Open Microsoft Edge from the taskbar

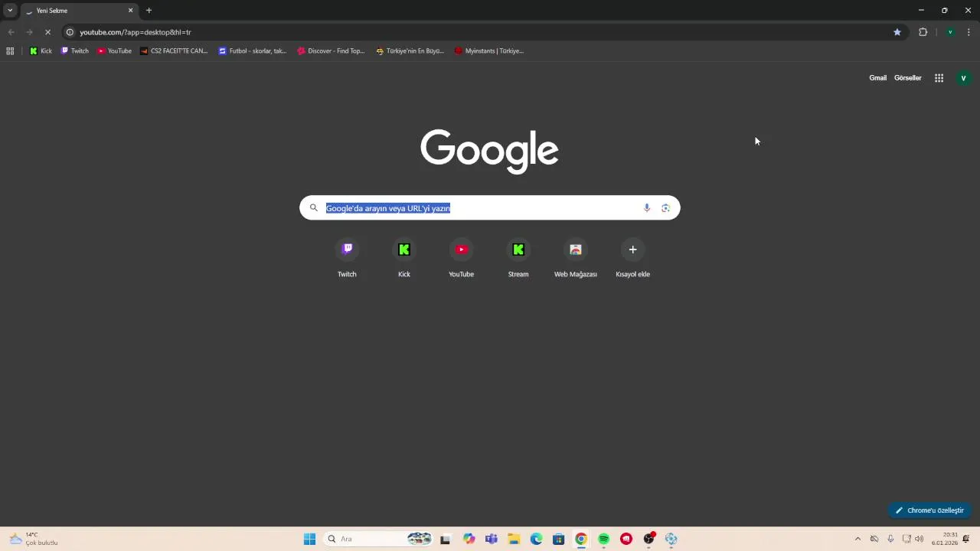click(x=537, y=539)
